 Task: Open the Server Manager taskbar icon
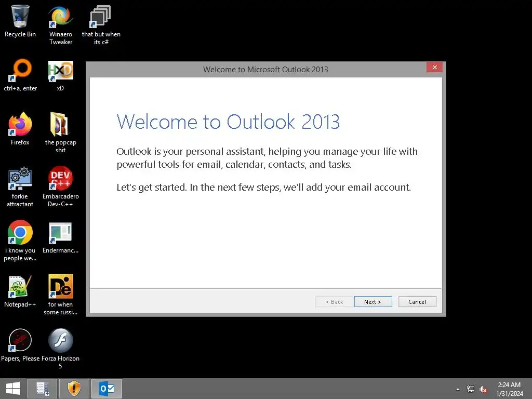coord(43,389)
